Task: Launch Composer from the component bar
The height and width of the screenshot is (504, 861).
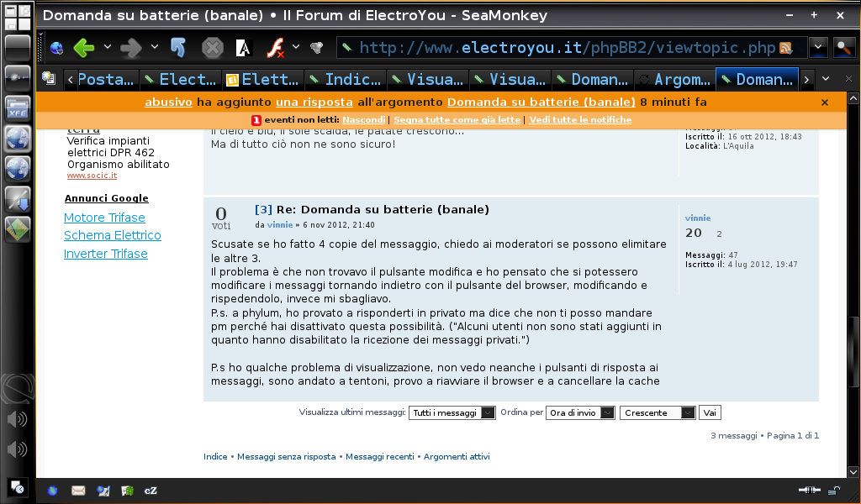Action: point(103,490)
